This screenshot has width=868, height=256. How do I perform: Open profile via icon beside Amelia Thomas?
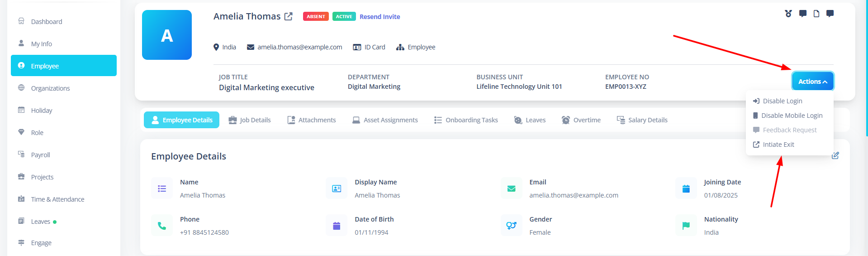click(x=289, y=16)
